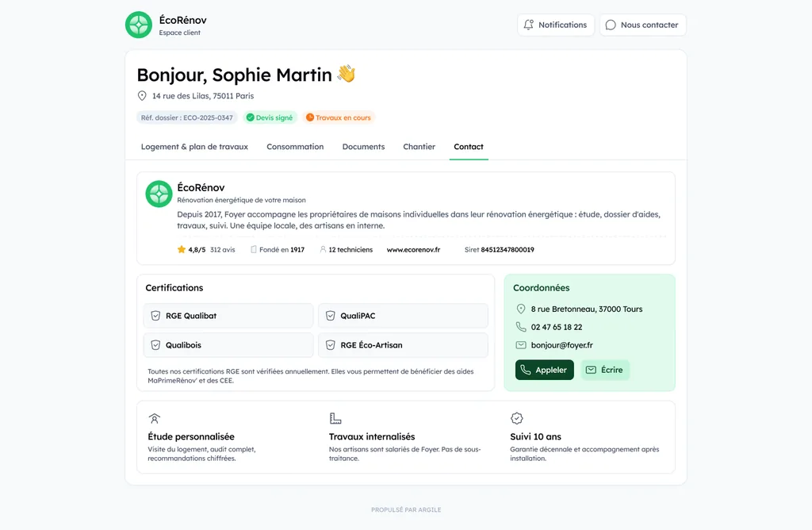Click the Qualibois shield icon
The width and height of the screenshot is (812, 530).
click(155, 345)
